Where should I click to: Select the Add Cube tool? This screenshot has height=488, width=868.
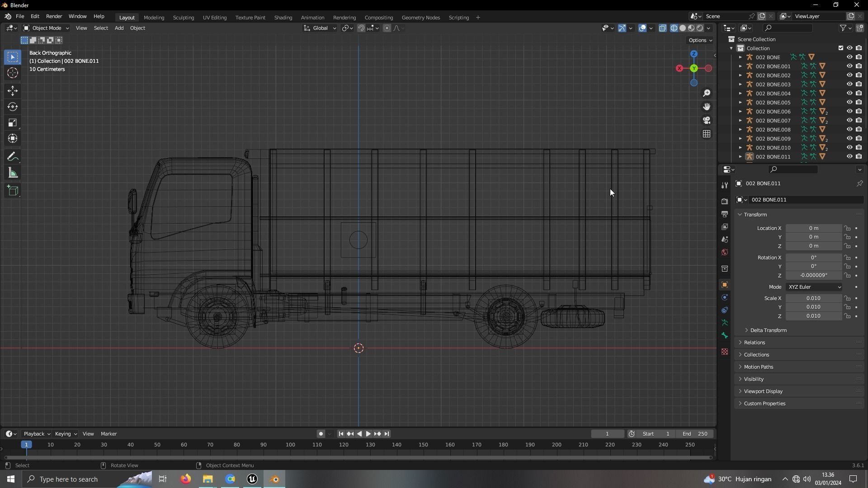[13, 191]
